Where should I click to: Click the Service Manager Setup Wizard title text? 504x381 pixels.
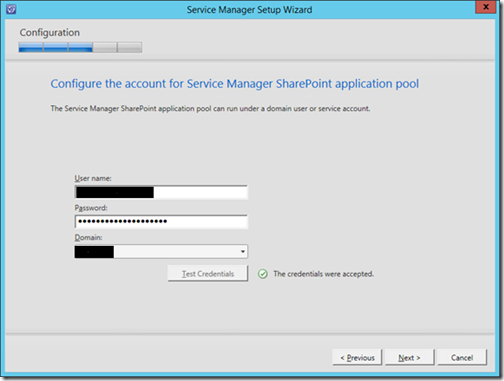(249, 10)
